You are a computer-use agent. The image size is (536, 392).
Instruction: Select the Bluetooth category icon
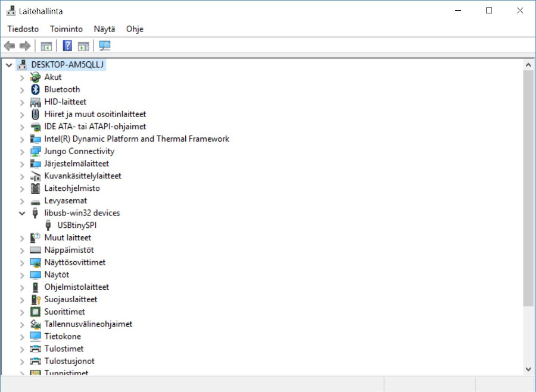[x=35, y=89]
